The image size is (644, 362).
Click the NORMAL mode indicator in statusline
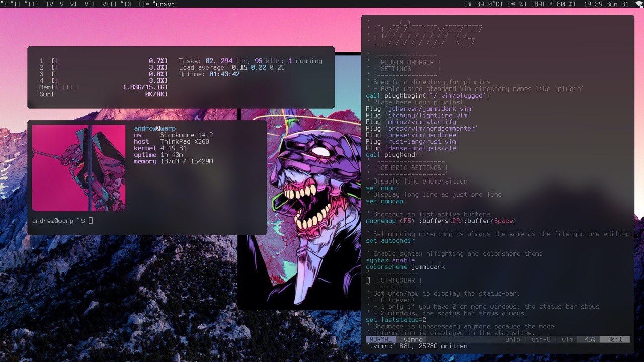pos(381,339)
